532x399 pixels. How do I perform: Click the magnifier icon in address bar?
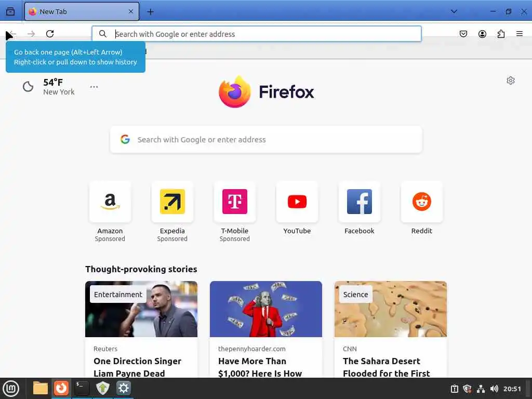(103, 34)
